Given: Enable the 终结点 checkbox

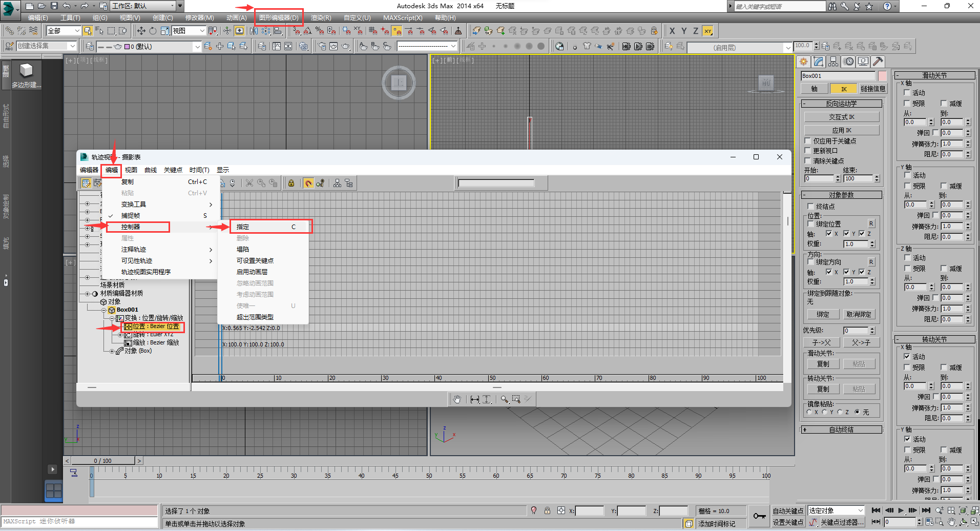Looking at the screenshot, I should (x=810, y=206).
